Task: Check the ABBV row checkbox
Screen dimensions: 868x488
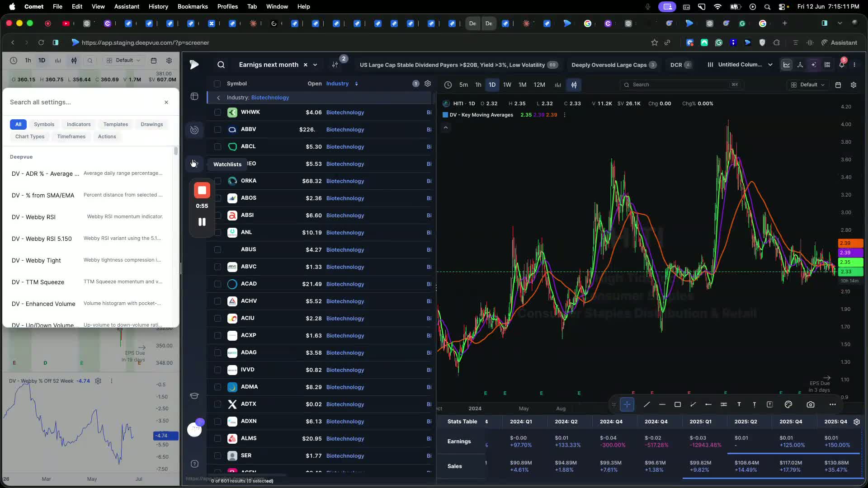Action: point(217,130)
